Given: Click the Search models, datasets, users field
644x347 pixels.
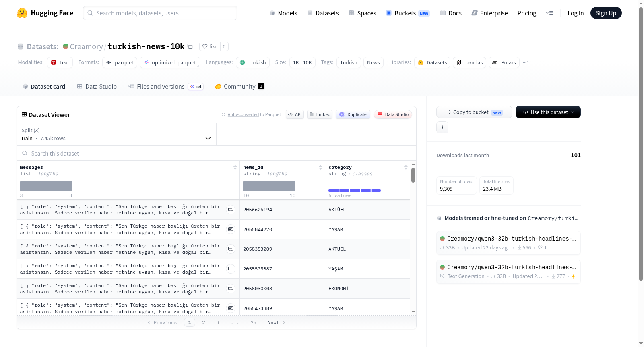Looking at the screenshot, I should point(160,13).
